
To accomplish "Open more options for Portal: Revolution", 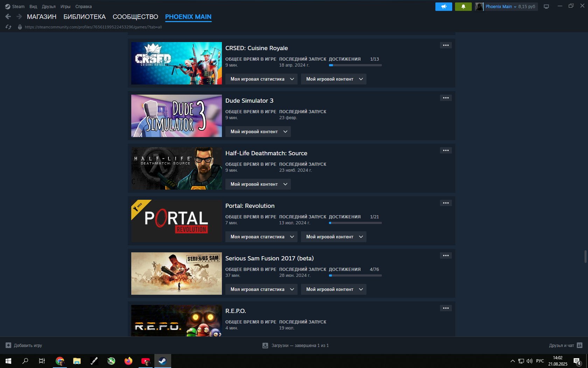I will point(446,203).
